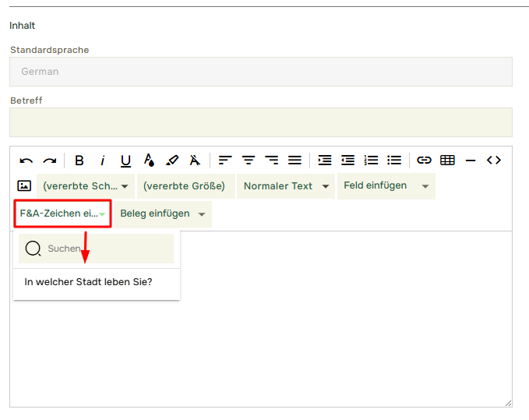This screenshot has height=420, width=529.
Task: Toggle italic text formatting
Action: (102, 161)
